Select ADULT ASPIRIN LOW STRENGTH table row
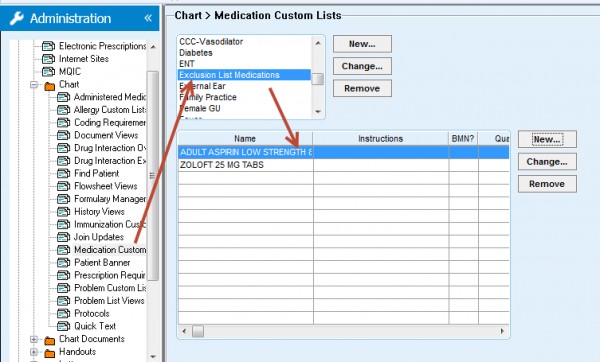This screenshot has width=600, height=362. 344,152
